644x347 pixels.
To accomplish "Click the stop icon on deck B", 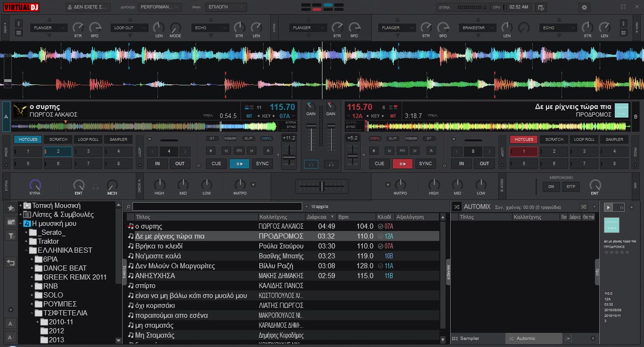I will point(374,151).
